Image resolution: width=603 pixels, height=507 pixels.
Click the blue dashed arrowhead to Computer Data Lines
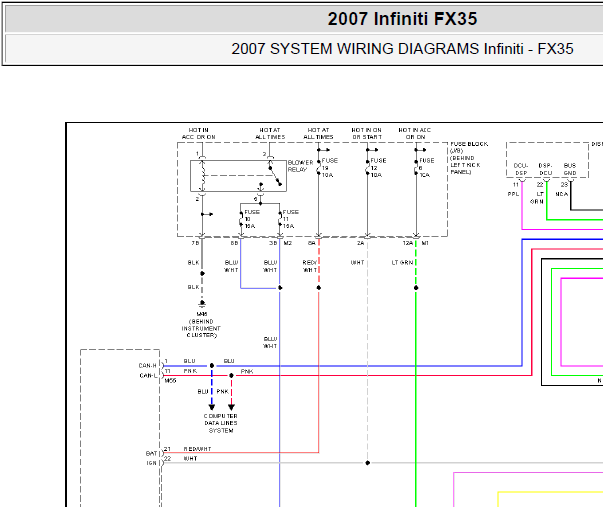212,407
